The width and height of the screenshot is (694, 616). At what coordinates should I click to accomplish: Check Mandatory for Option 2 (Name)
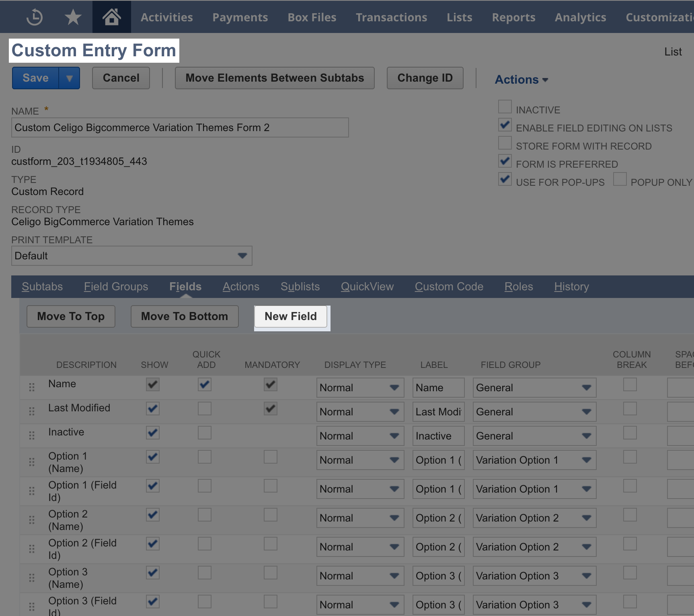coord(271,515)
